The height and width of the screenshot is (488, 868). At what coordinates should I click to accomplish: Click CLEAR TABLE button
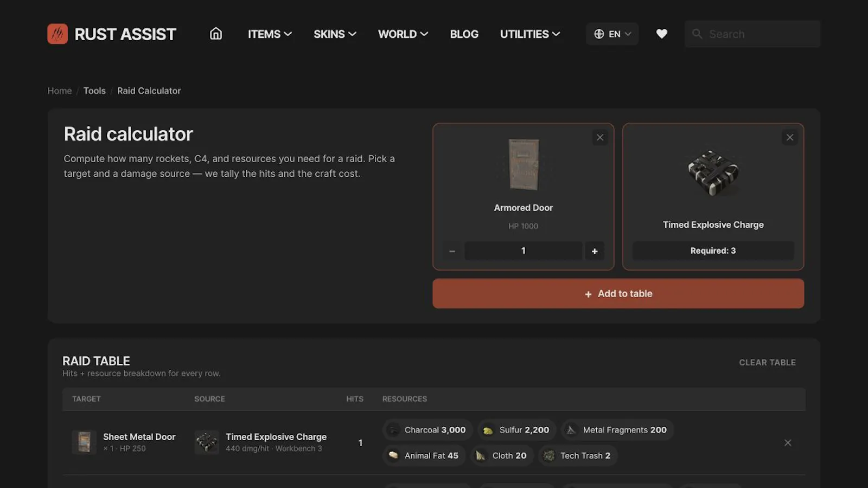pyautogui.click(x=768, y=362)
